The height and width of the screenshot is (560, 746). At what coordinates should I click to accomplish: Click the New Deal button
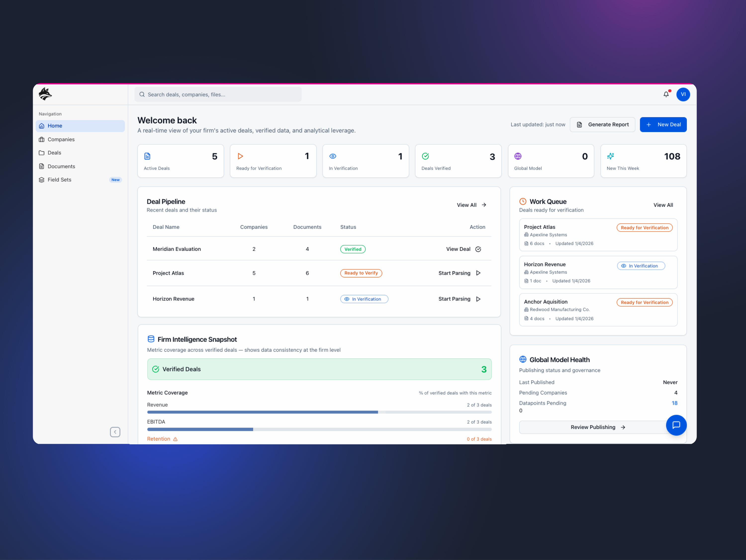(663, 125)
